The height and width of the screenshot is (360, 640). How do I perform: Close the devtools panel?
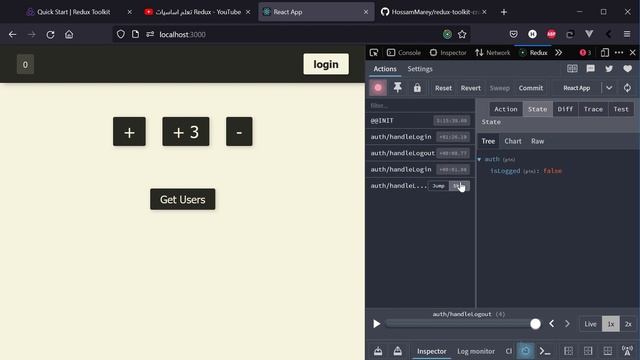633,53
